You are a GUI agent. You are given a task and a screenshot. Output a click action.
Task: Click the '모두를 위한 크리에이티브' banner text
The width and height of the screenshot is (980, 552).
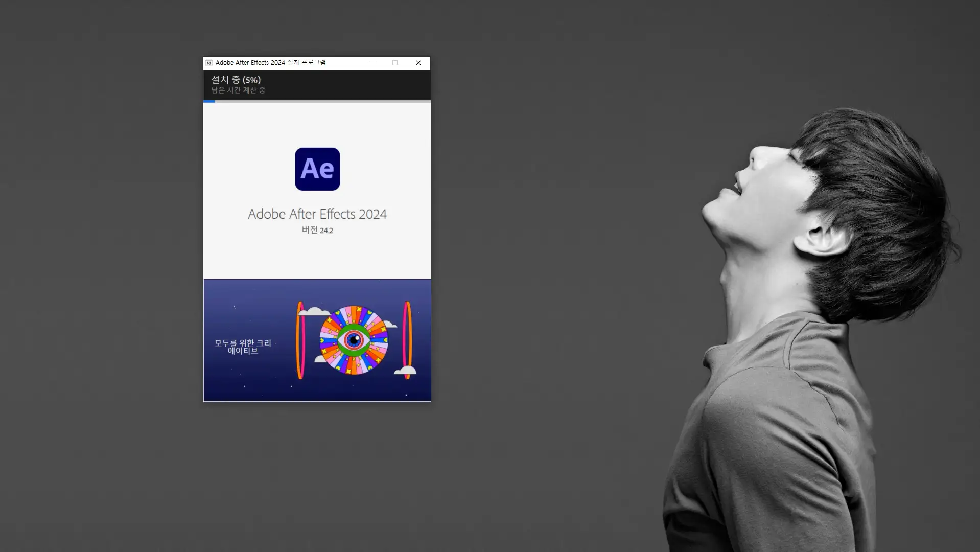coord(243,347)
